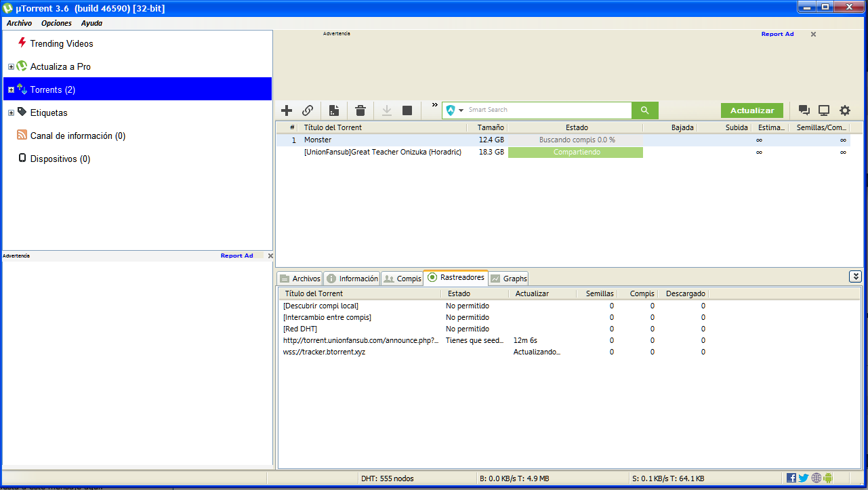Screen dimensions: 868x490
Task: Expand the Actualiza a Pro node
Action: click(11, 67)
